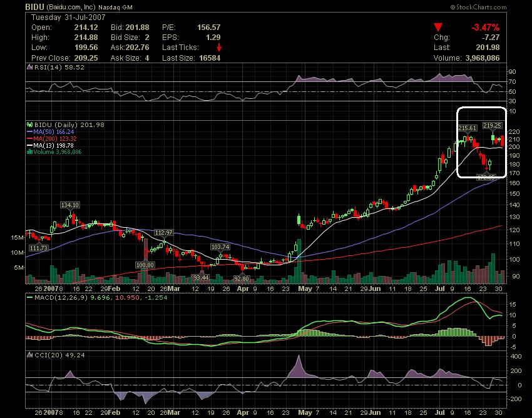The height and width of the screenshot is (418, 532).
Task: Click the 219.25 price high marker
Action: (x=492, y=126)
